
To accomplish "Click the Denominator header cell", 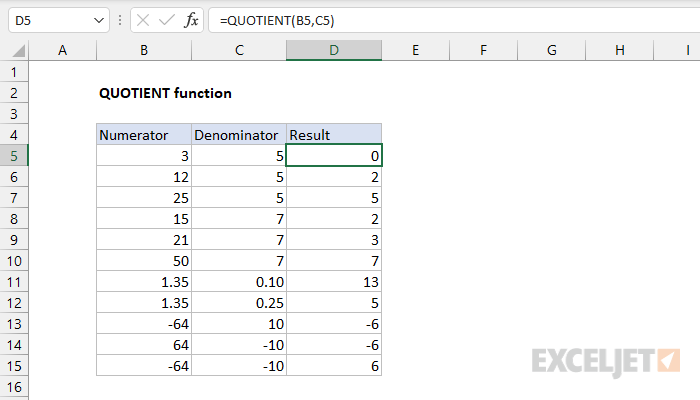I will 238,134.
